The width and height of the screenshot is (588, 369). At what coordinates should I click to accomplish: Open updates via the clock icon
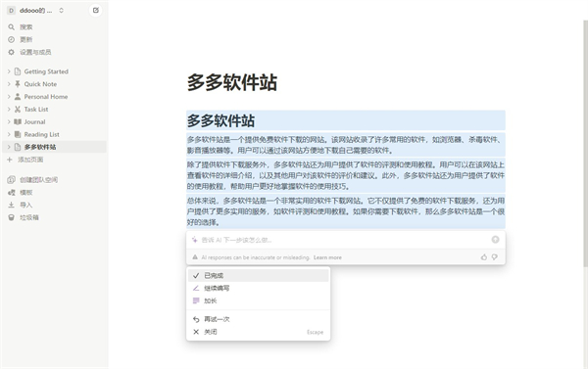(11, 39)
